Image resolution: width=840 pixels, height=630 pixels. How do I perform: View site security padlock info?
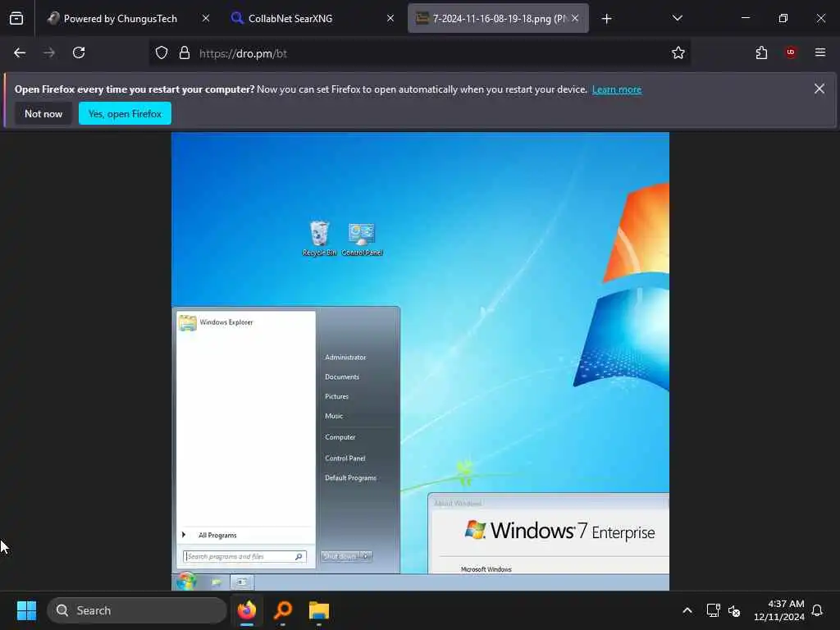point(185,53)
